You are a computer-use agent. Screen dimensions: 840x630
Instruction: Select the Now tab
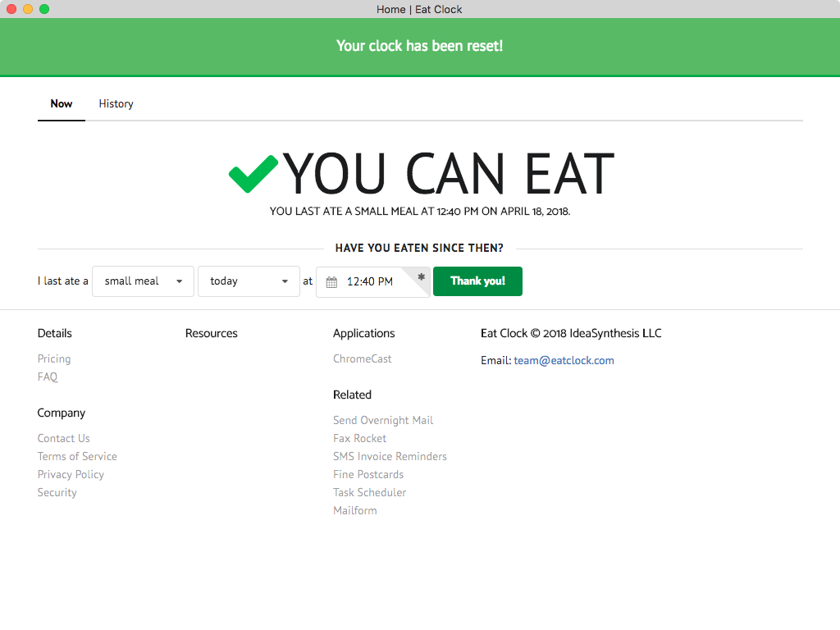[x=61, y=104]
